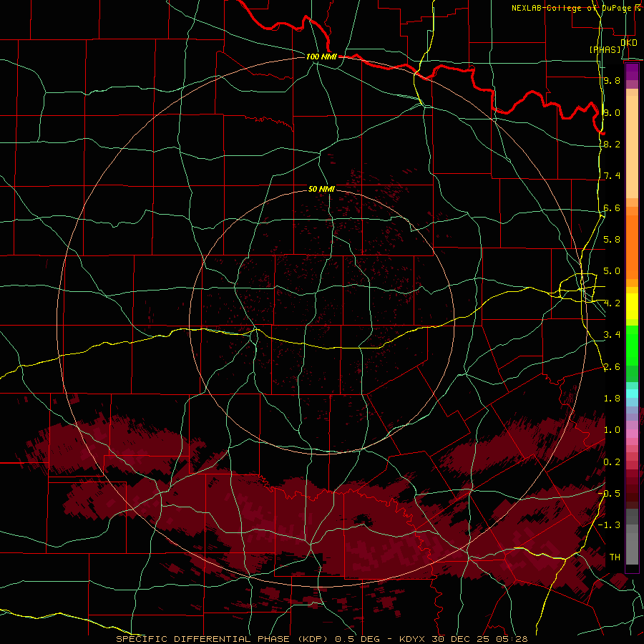Click the 50 NMI range ring label
644x644 pixels.
tap(321, 189)
